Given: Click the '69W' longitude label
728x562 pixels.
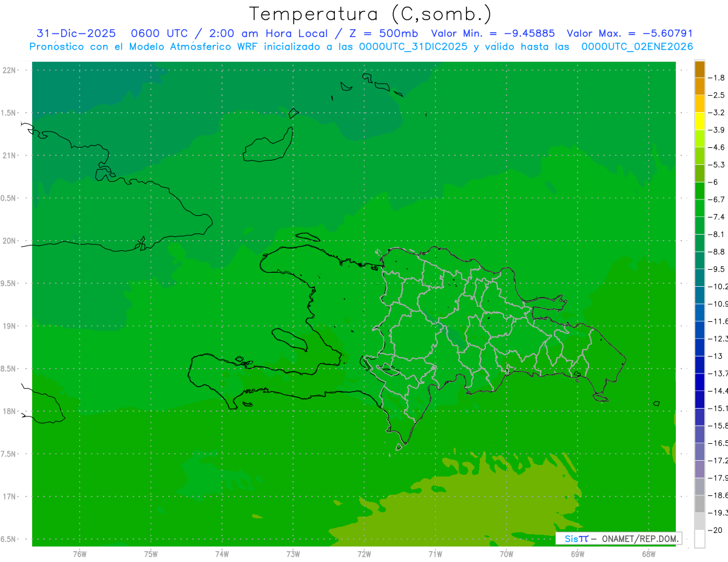Looking at the screenshot, I should (x=578, y=554).
